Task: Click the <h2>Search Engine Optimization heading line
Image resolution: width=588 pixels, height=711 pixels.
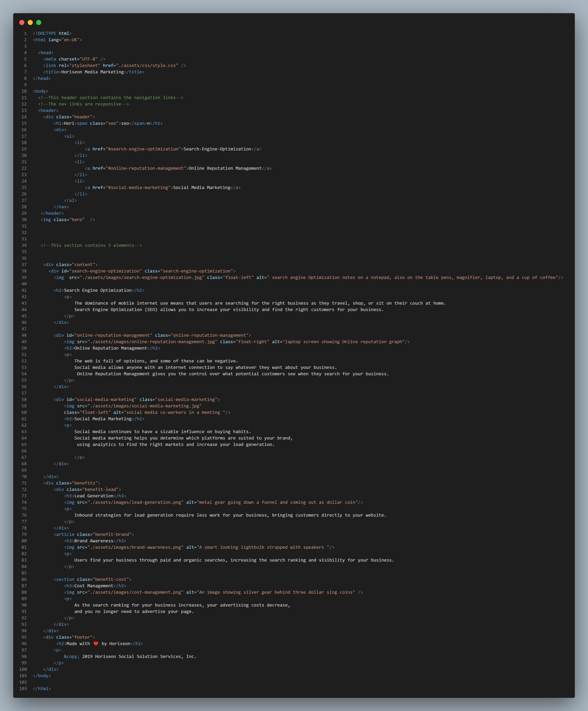Action: point(99,290)
